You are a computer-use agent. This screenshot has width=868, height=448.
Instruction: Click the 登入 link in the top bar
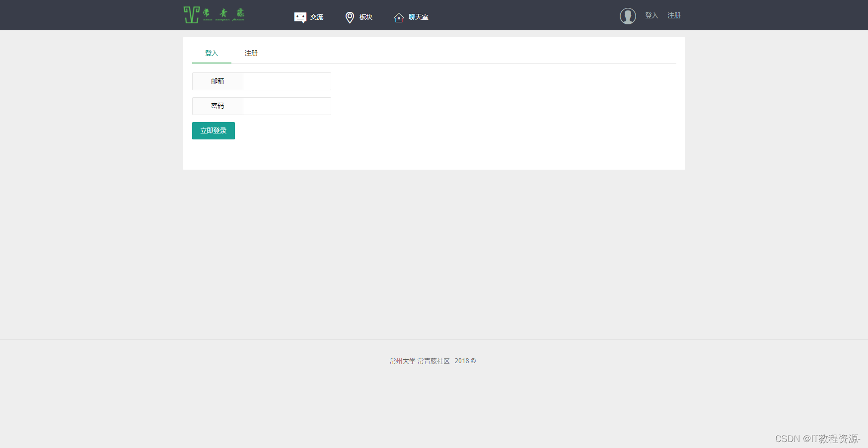[651, 16]
